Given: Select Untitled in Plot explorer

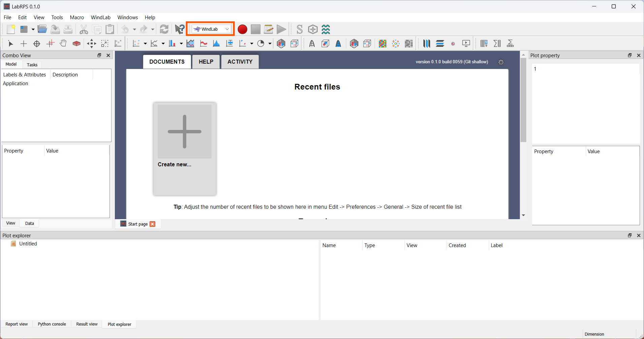Looking at the screenshot, I should tap(28, 244).
